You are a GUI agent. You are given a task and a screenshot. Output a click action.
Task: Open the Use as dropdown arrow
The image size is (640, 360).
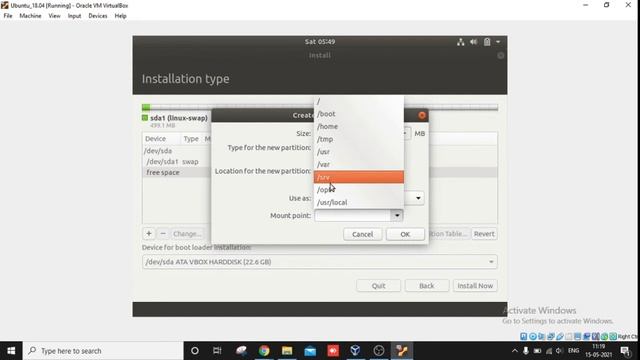(418, 198)
